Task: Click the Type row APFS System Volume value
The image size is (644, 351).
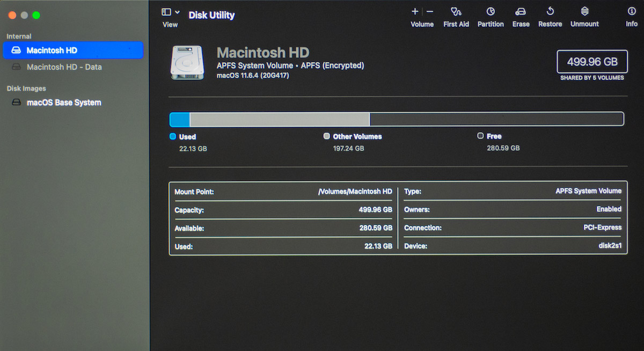Action: click(x=589, y=191)
